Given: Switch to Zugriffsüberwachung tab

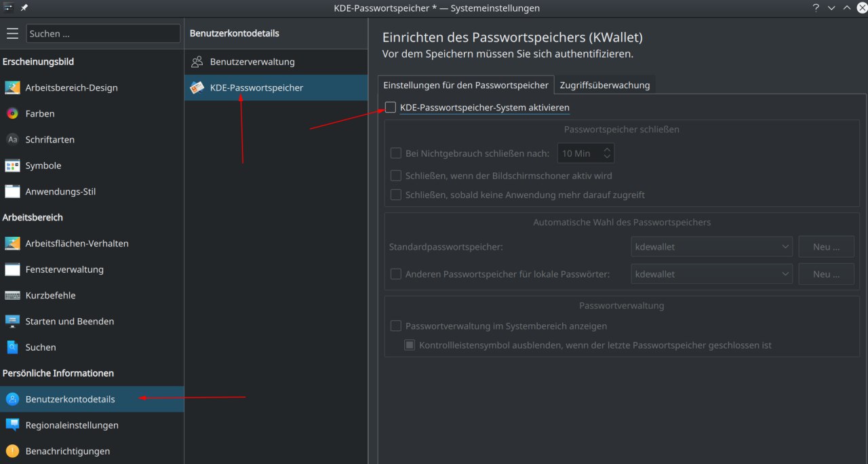Looking at the screenshot, I should [x=605, y=85].
